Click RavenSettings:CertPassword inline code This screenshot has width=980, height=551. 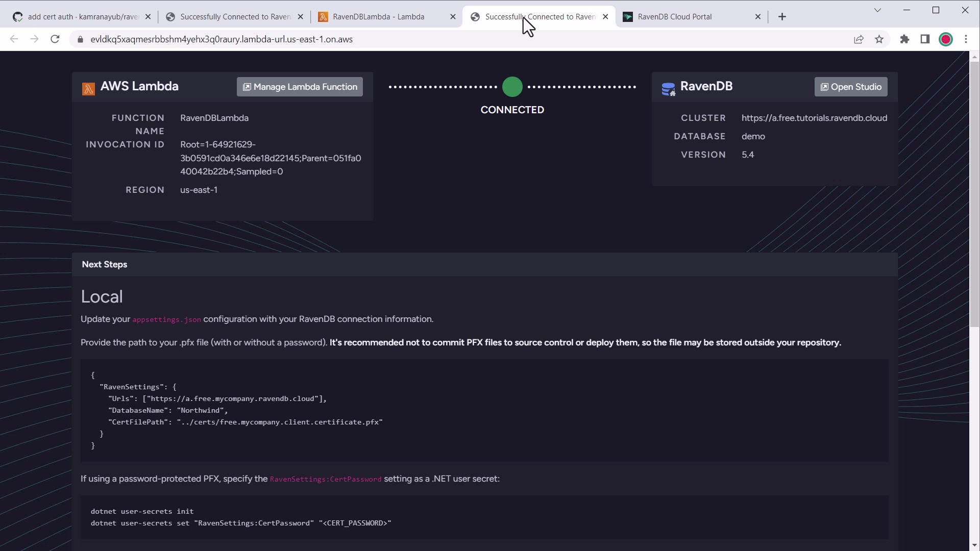(x=325, y=479)
